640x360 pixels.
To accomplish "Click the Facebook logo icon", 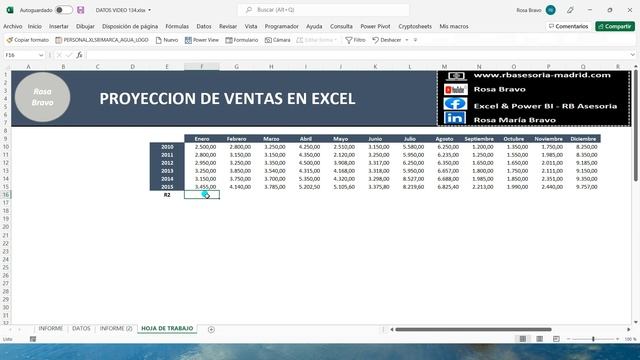I will pyautogui.click(x=455, y=104).
